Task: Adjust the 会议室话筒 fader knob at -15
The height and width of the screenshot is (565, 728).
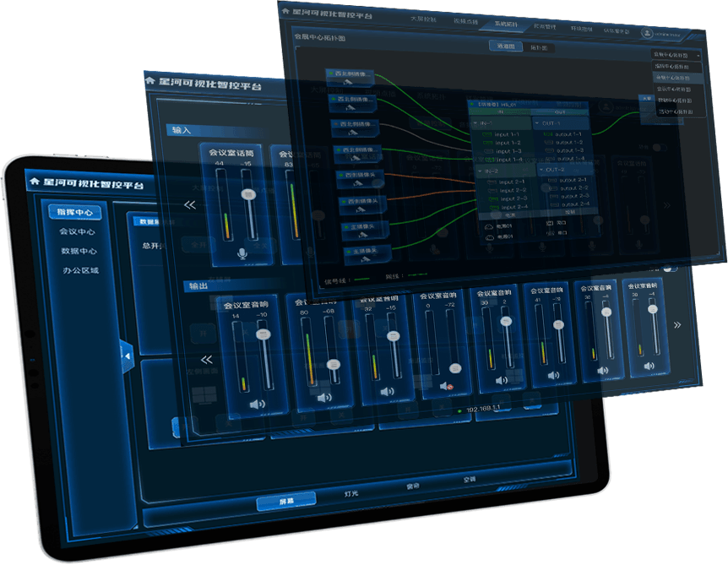Action: pos(248,193)
